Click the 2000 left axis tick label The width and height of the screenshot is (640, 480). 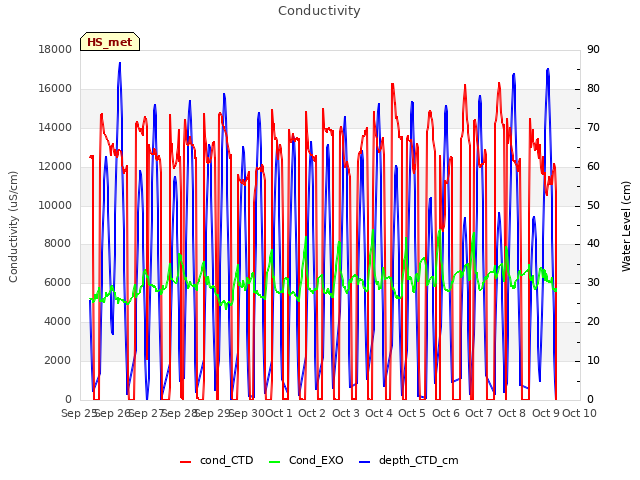click(x=57, y=360)
